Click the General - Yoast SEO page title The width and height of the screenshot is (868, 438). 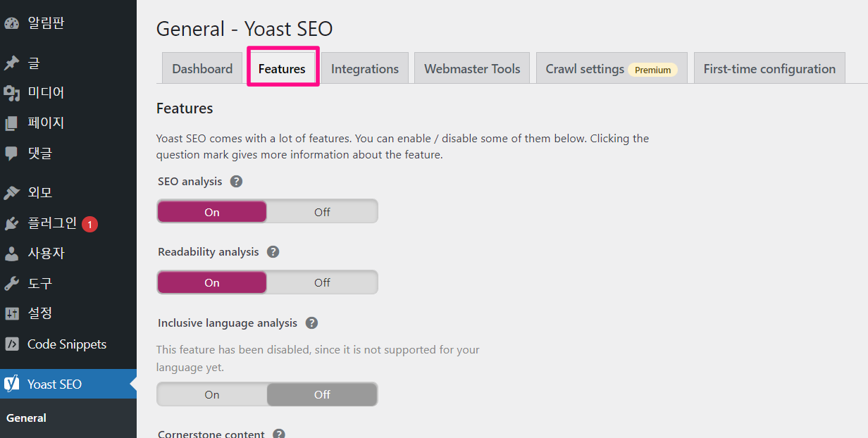pyautogui.click(x=244, y=29)
